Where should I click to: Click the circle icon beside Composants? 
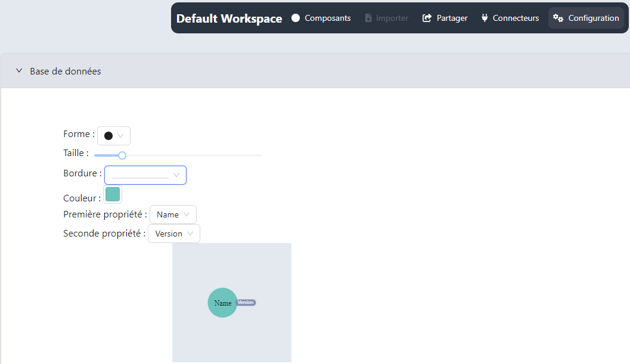click(x=296, y=18)
